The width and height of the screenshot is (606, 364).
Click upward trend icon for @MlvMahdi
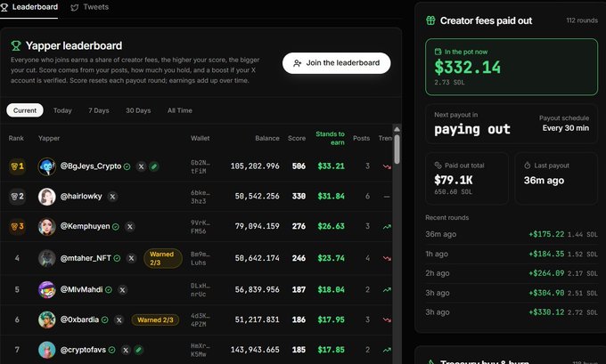coord(387,290)
